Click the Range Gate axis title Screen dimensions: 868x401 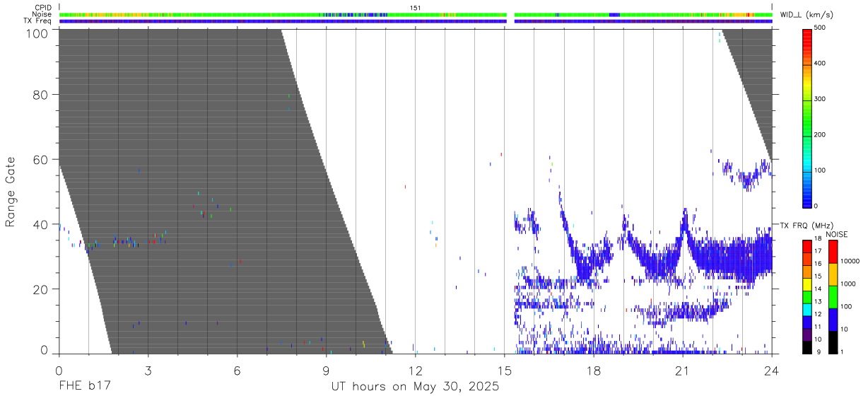click(x=11, y=192)
